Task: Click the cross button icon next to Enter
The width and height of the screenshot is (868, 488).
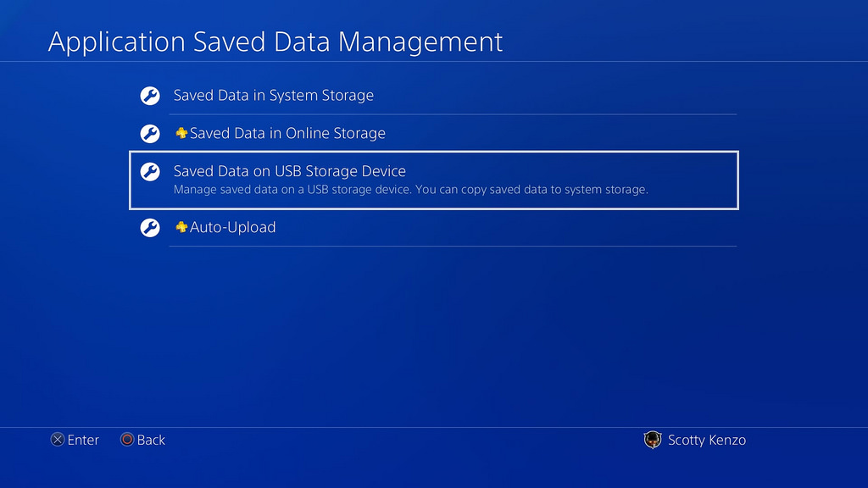Action: point(58,440)
